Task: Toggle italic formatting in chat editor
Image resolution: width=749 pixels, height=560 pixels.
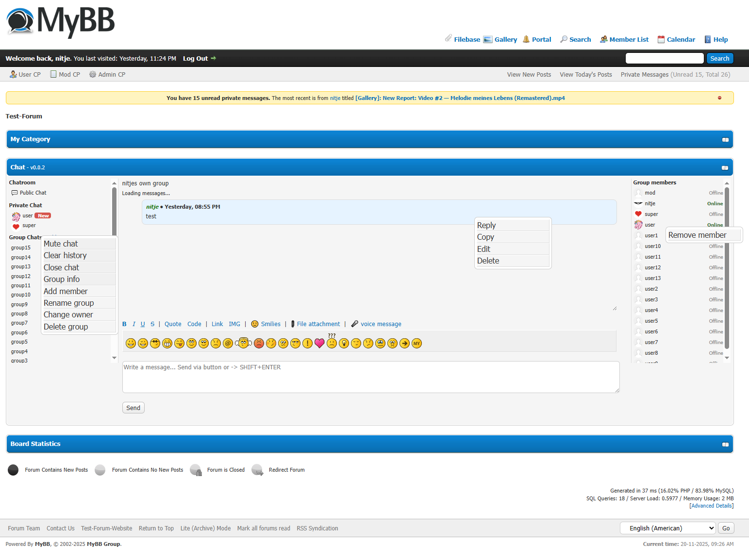Action: [133, 324]
